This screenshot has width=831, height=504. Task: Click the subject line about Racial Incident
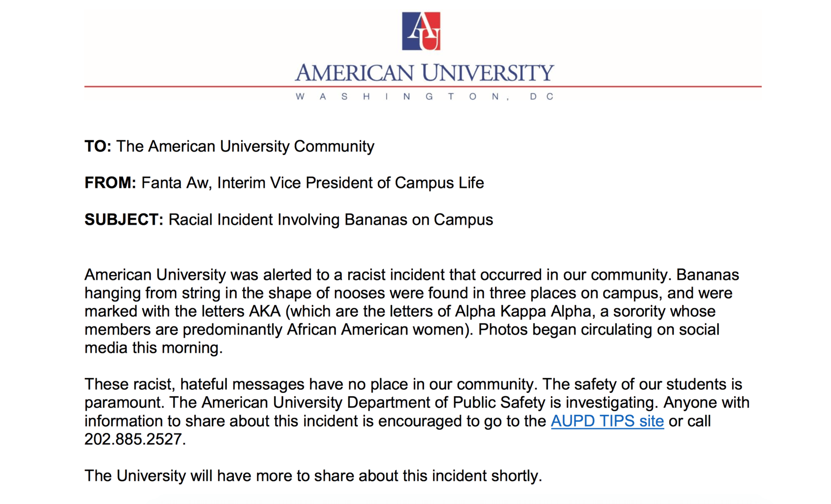[x=331, y=220]
